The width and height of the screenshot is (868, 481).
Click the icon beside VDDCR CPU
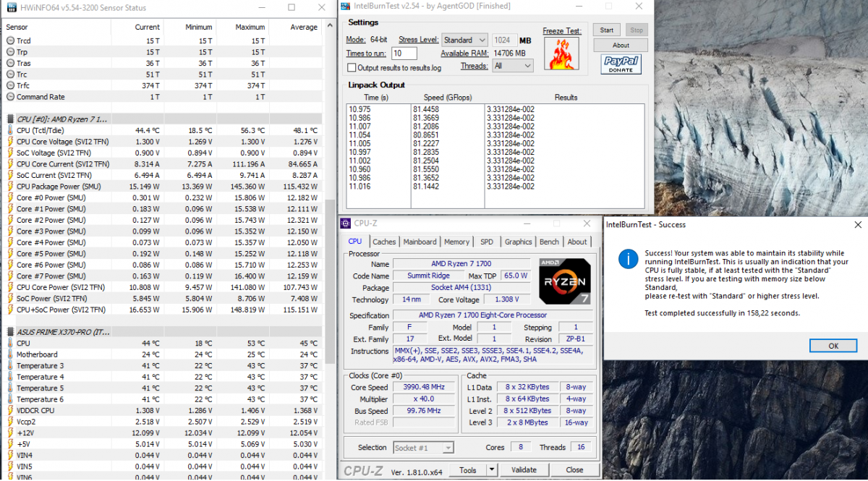[10, 410]
